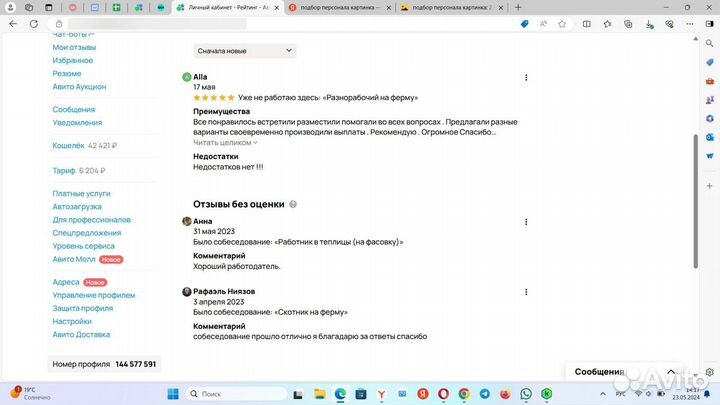This screenshot has height=405, width=720.
Task: Open Авито Молл link
Action: click(x=73, y=259)
